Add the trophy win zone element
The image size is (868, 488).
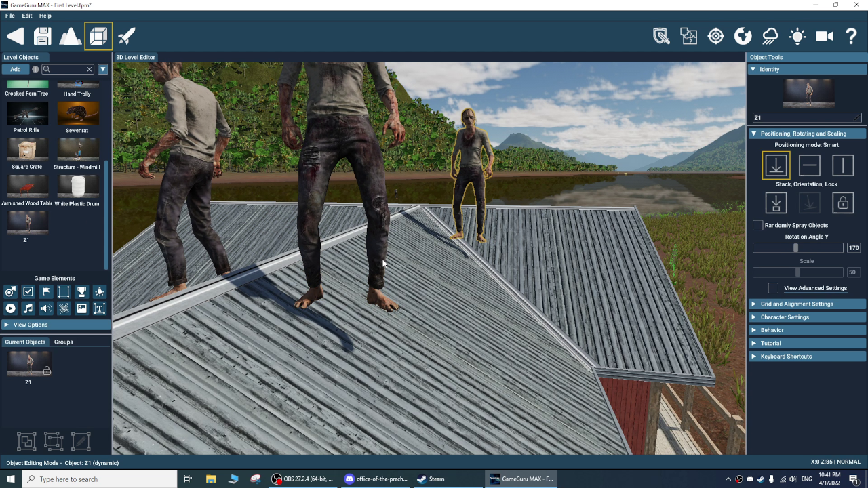point(81,291)
